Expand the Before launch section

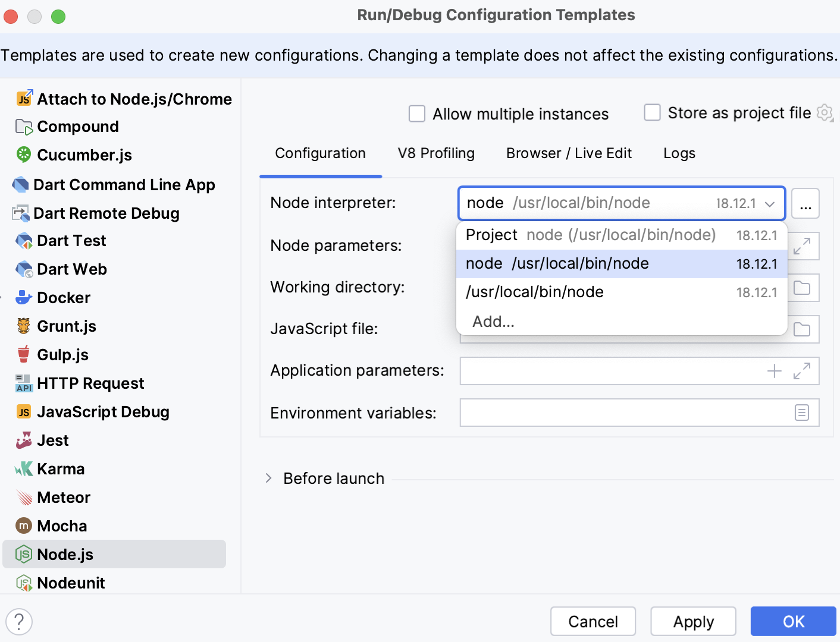coord(268,478)
